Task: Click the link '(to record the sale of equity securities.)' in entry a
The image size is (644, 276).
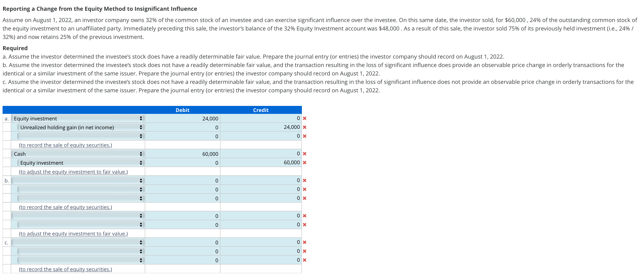Action: pos(65,145)
